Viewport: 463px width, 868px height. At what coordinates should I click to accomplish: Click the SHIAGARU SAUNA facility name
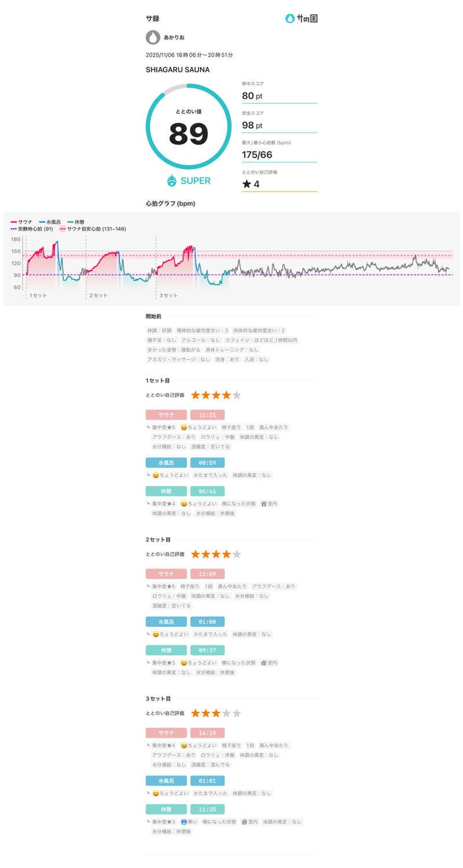(178, 70)
